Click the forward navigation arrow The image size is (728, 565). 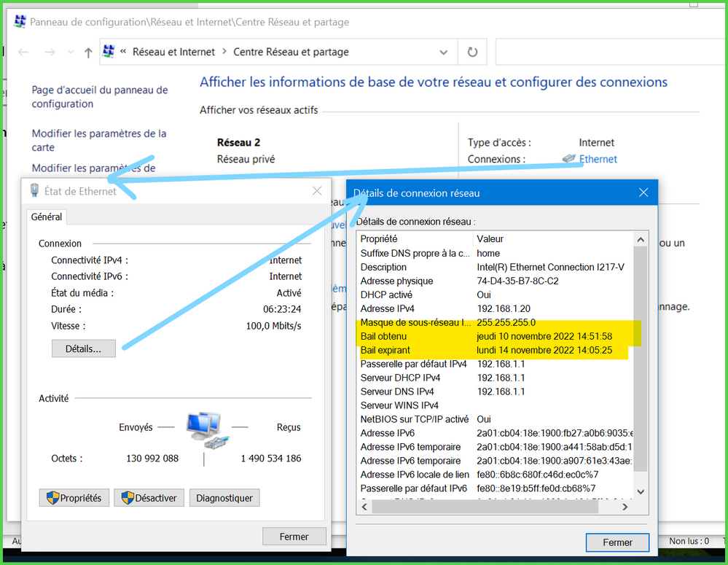pos(50,52)
